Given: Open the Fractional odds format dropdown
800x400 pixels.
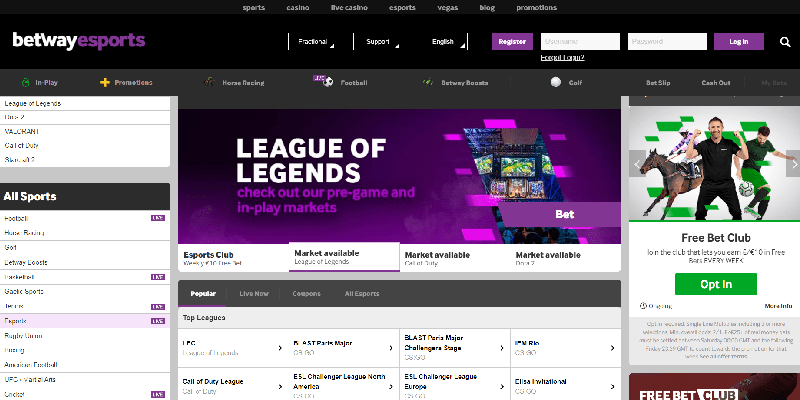Looking at the screenshot, I should [315, 42].
